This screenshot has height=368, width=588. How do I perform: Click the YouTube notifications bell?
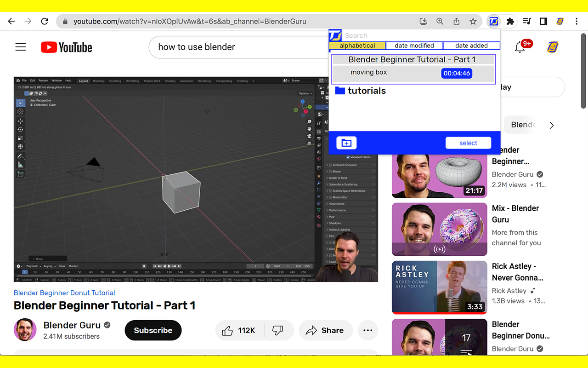[520, 47]
